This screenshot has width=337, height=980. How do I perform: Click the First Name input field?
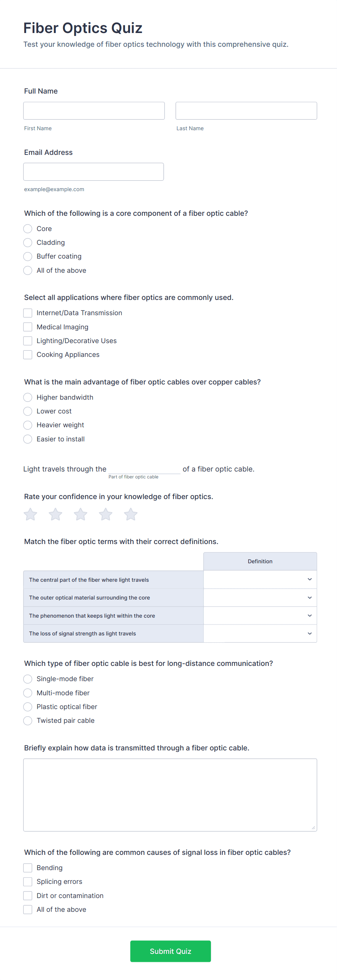(94, 111)
